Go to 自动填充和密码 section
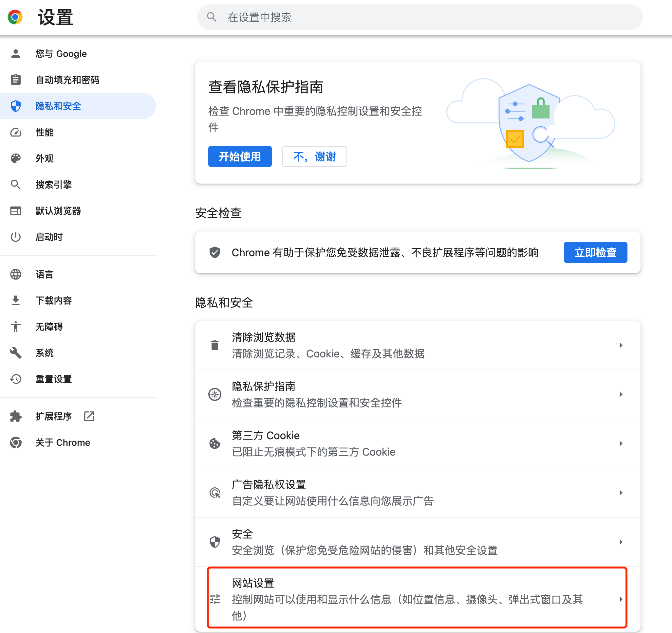Image resolution: width=672 pixels, height=633 pixels. point(78,80)
